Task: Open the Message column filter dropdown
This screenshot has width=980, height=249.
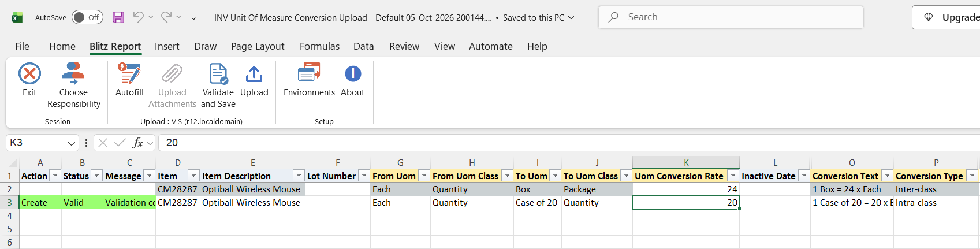Action: (150, 176)
